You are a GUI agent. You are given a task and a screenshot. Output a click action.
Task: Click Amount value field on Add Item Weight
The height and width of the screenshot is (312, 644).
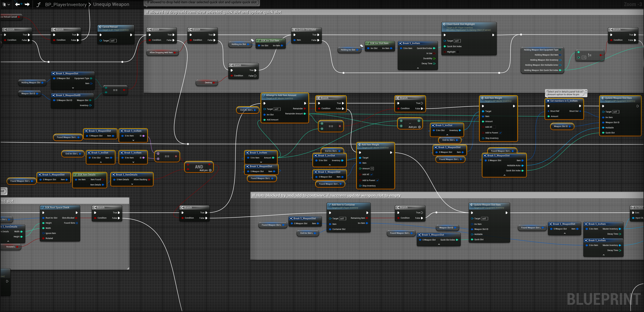(x=372, y=169)
